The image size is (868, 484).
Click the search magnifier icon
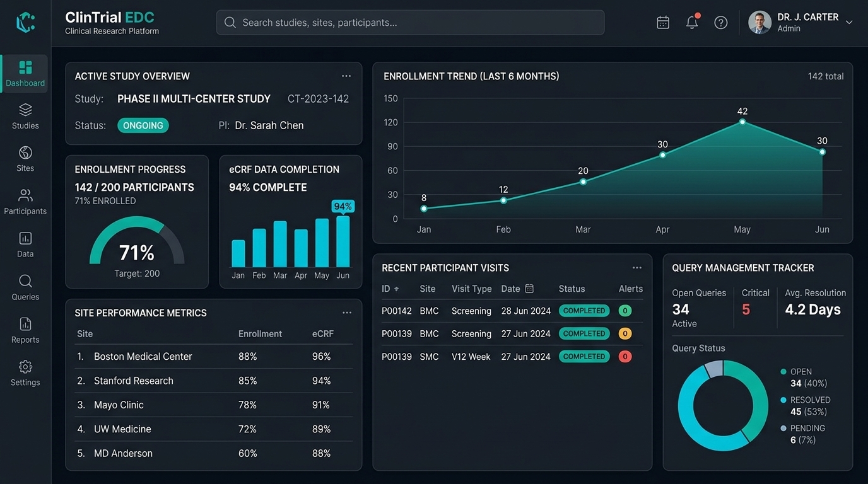[230, 23]
